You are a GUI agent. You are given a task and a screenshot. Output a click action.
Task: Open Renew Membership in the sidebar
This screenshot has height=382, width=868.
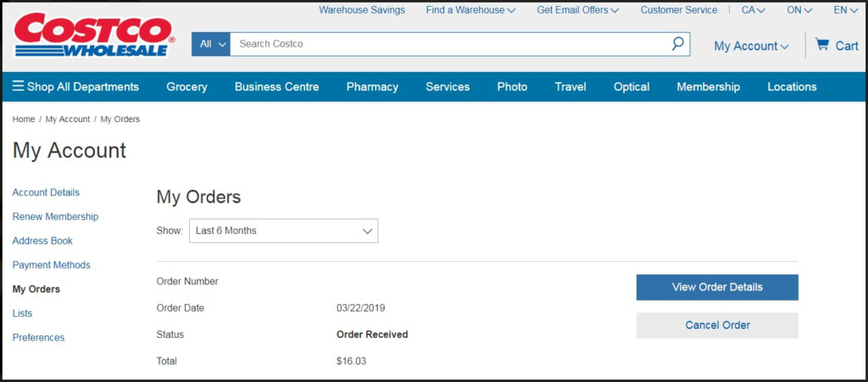(55, 217)
